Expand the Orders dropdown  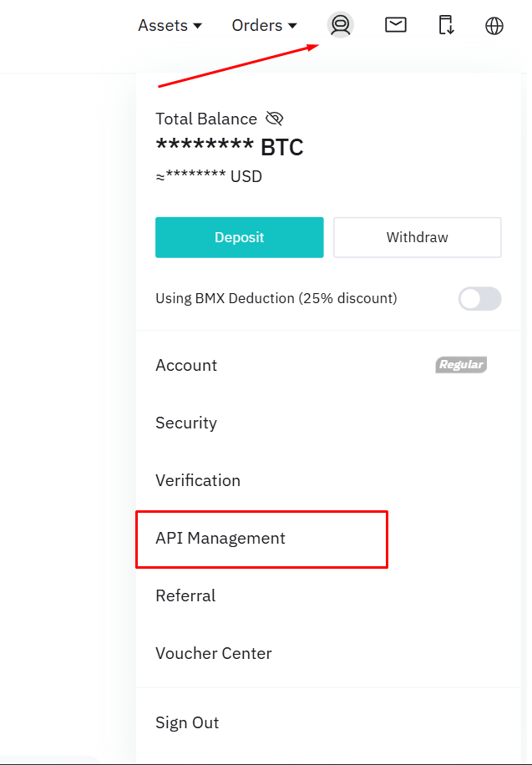pos(265,26)
